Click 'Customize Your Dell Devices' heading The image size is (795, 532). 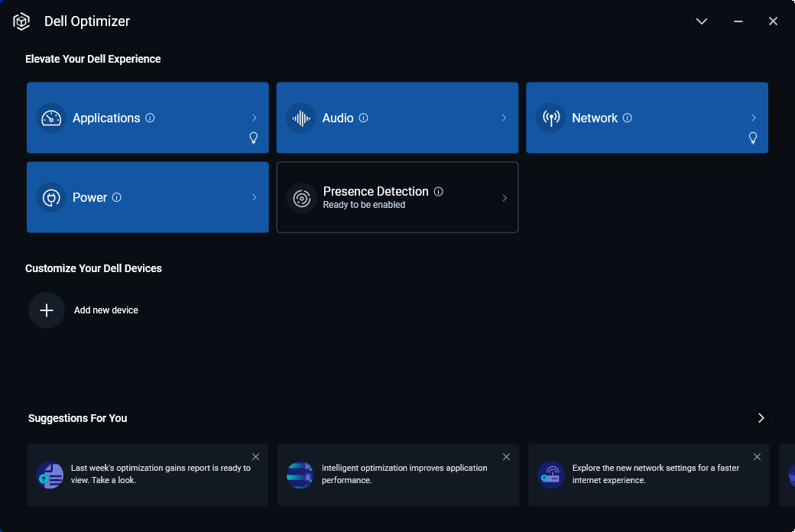click(93, 268)
